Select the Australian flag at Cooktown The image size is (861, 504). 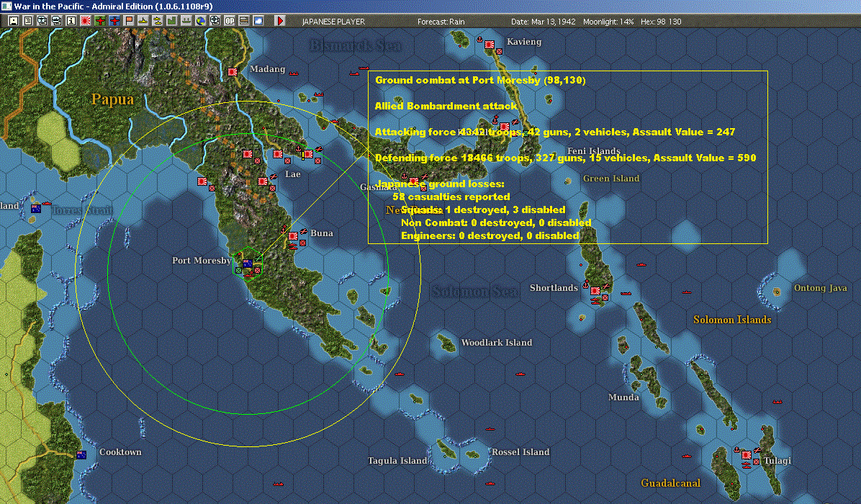coord(81,454)
